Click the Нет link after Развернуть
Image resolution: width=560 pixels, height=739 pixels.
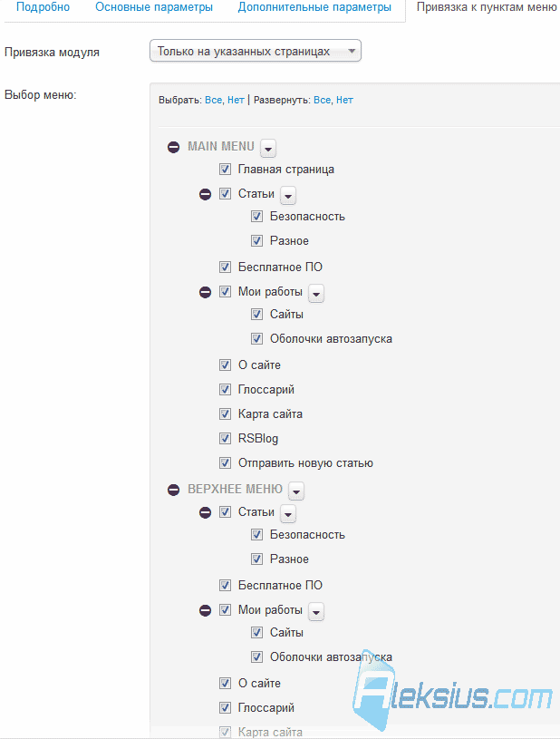coord(344,100)
